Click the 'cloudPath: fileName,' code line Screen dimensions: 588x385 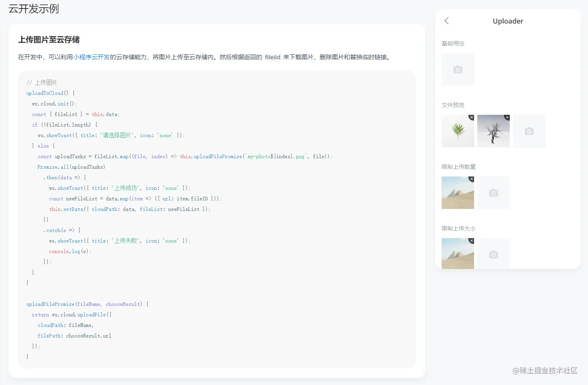tap(66, 325)
